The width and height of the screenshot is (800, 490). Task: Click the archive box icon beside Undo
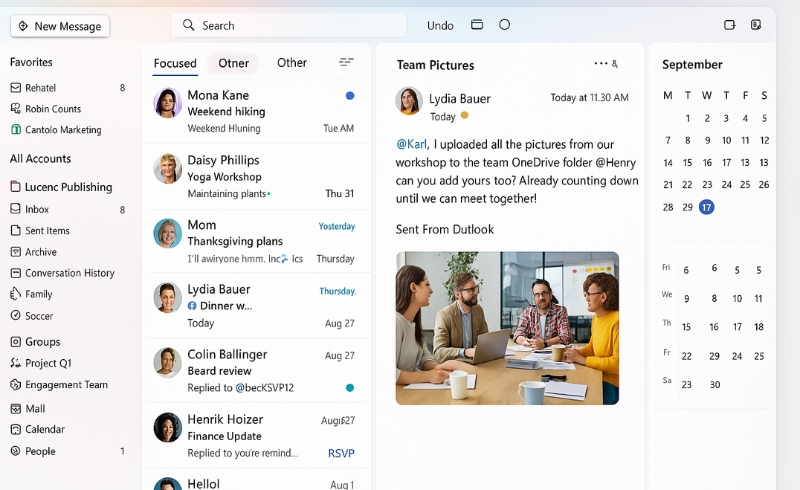(x=477, y=24)
